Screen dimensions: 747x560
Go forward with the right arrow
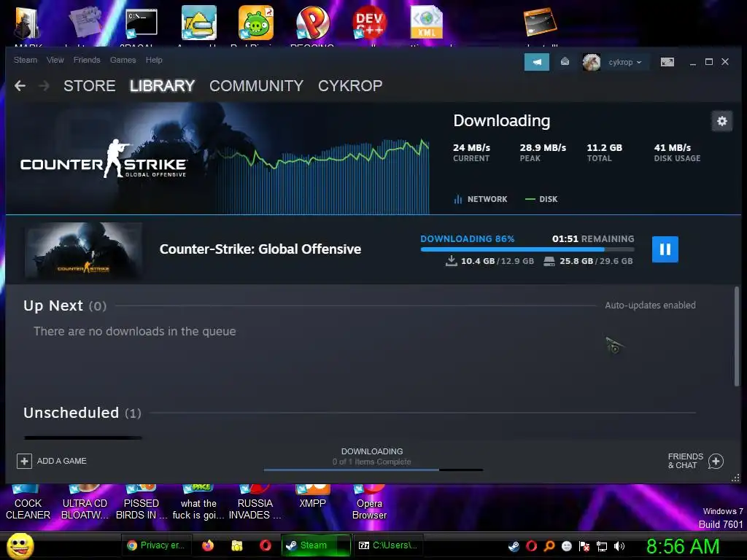click(x=44, y=86)
